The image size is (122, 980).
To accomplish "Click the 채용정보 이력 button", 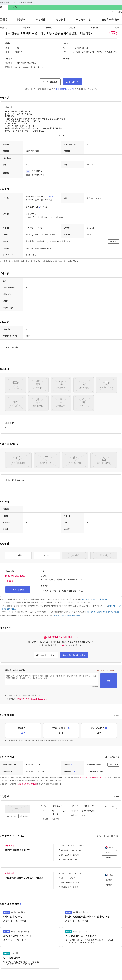I will [109, 806].
